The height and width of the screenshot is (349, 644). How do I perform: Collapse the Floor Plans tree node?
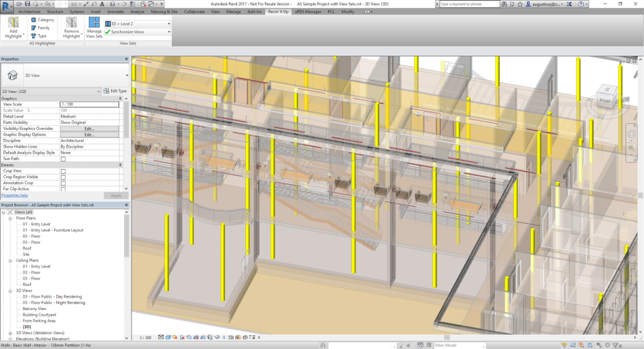11,218
